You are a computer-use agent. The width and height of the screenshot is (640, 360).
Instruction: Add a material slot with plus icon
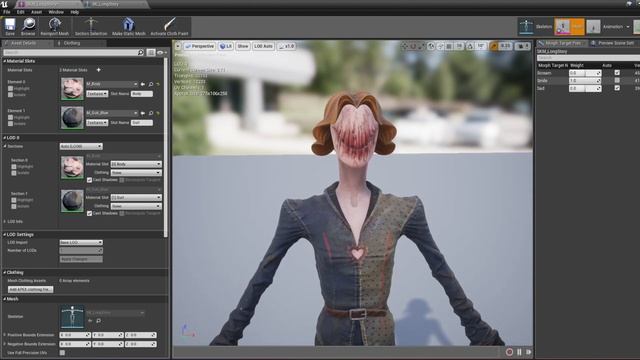click(x=98, y=70)
